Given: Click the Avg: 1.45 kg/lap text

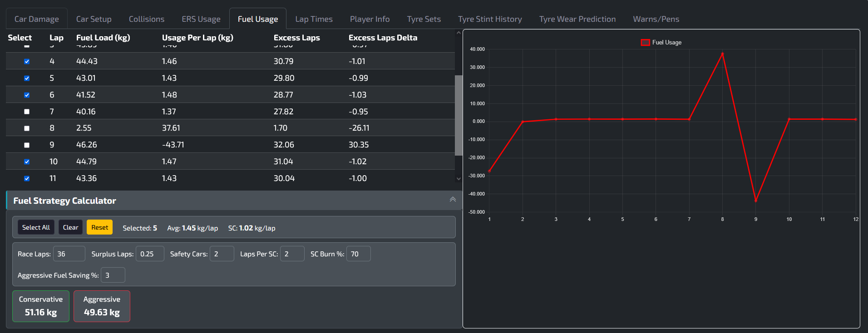Looking at the screenshot, I should coord(192,228).
